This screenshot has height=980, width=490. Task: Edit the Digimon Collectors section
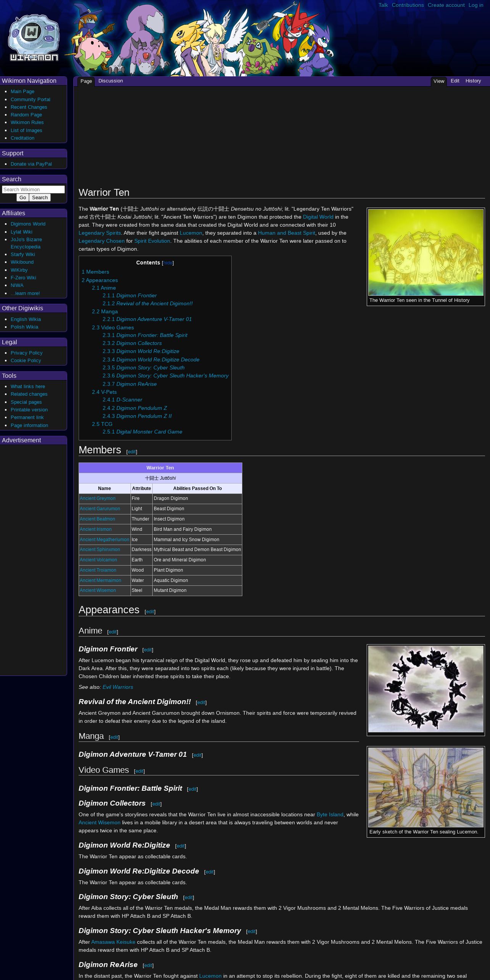click(x=156, y=804)
